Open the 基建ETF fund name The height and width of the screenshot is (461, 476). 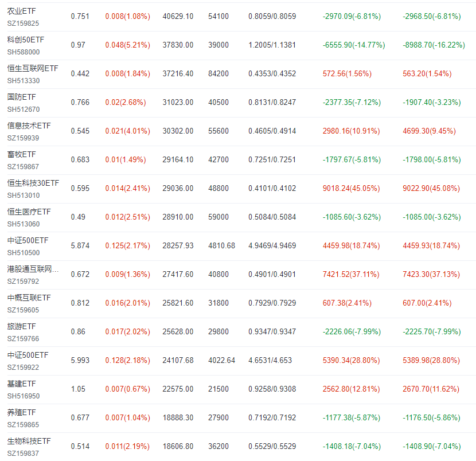coord(22,384)
